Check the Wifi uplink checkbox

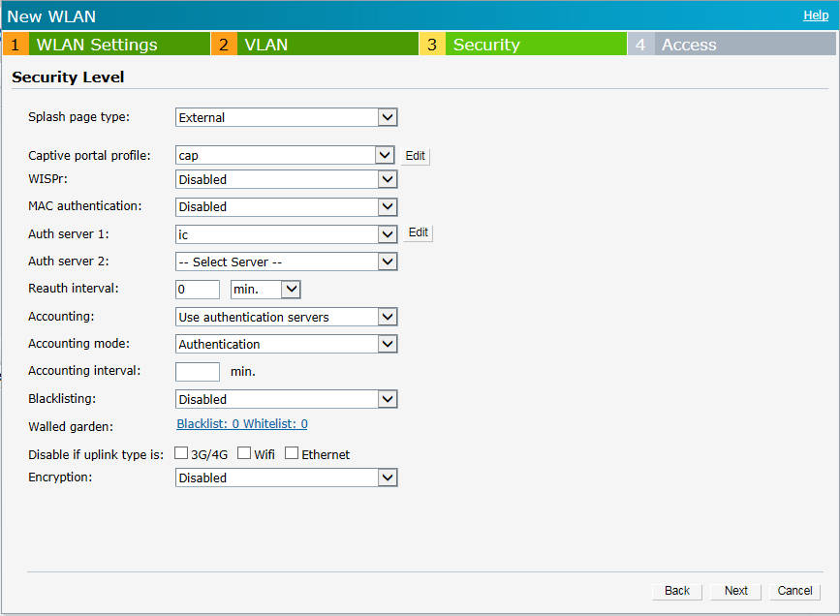244,453
